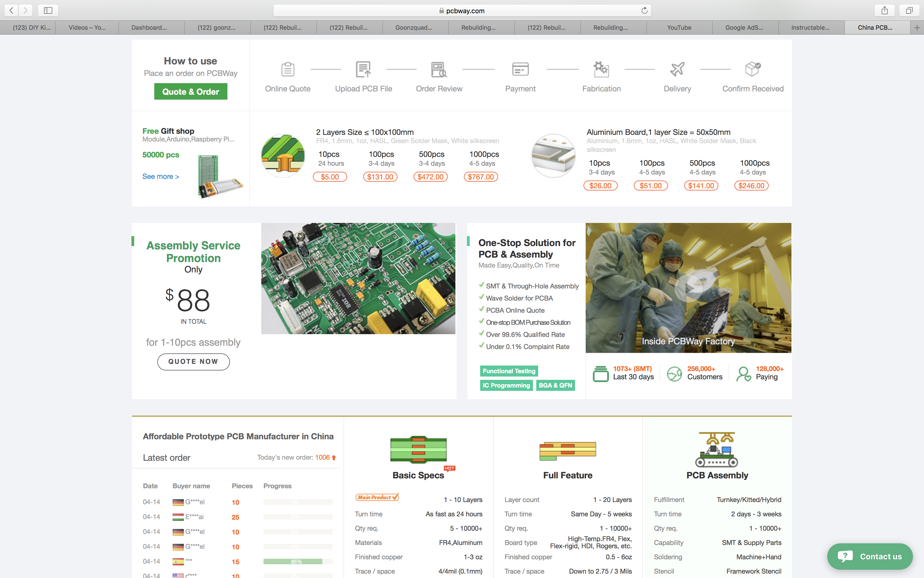Click the Online Quote step label
924x578 pixels.
[x=287, y=89]
